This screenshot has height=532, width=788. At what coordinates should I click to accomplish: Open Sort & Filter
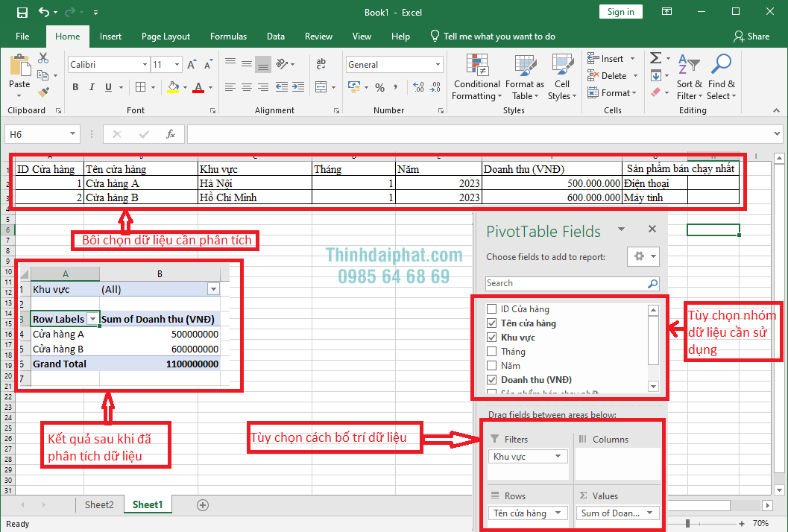point(689,77)
